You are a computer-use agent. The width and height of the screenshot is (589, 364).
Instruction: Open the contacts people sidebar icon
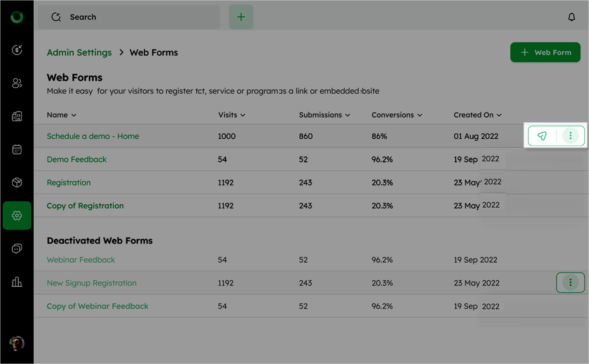click(17, 83)
